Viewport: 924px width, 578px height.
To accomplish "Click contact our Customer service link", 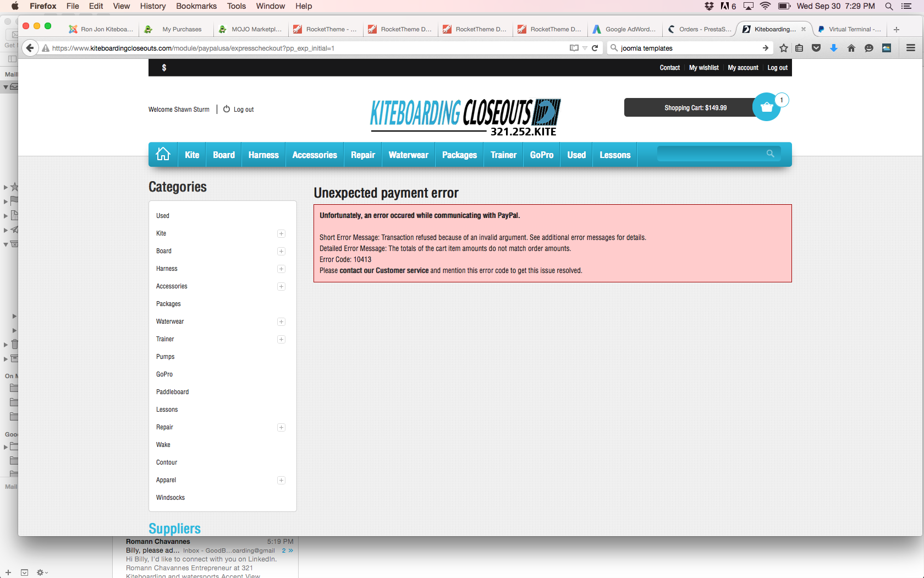I will click(x=384, y=270).
